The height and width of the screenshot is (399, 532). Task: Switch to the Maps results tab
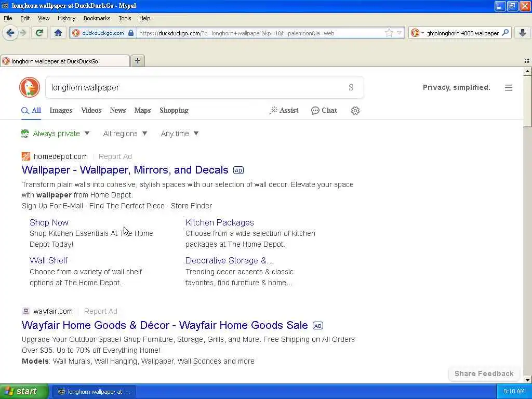coord(142,111)
